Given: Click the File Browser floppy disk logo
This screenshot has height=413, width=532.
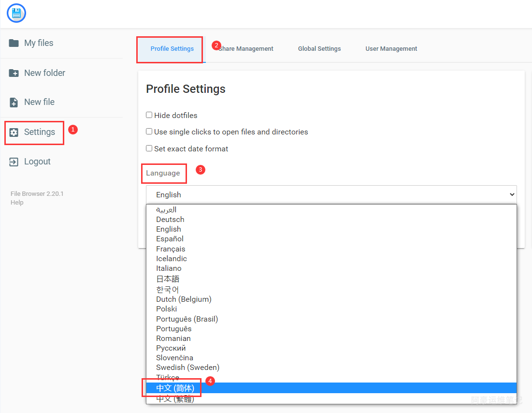Looking at the screenshot, I should [x=16, y=13].
